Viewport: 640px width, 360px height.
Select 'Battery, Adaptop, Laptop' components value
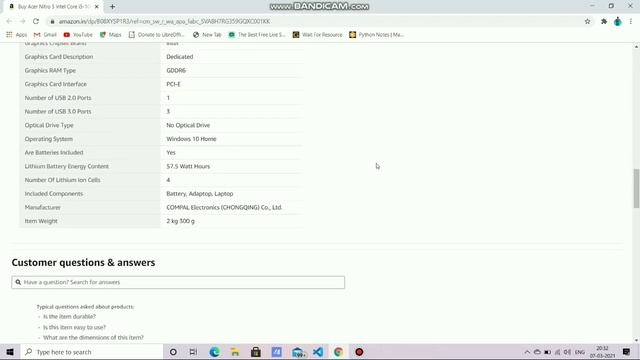coord(200,193)
